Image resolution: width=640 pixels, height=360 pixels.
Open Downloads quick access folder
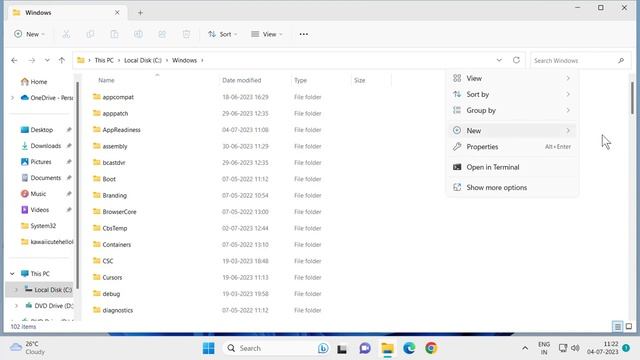40,146
